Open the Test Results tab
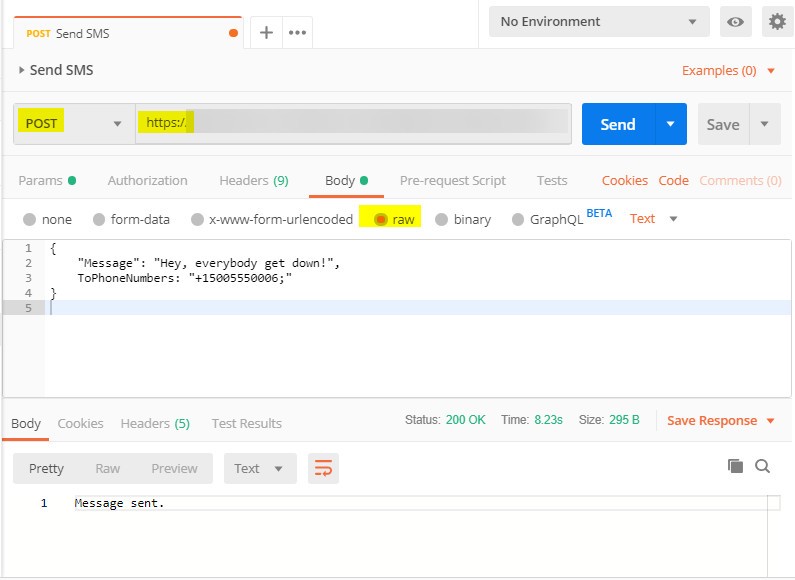Image resolution: width=795 pixels, height=580 pixels. [x=246, y=423]
